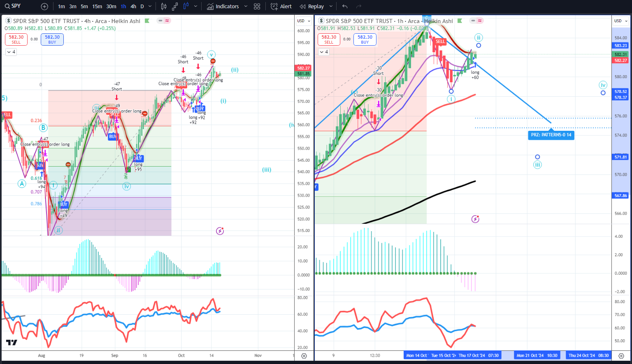Click the wave (iv) circle label on 1h chart
Screen dimensions: 632x364
tap(603, 85)
